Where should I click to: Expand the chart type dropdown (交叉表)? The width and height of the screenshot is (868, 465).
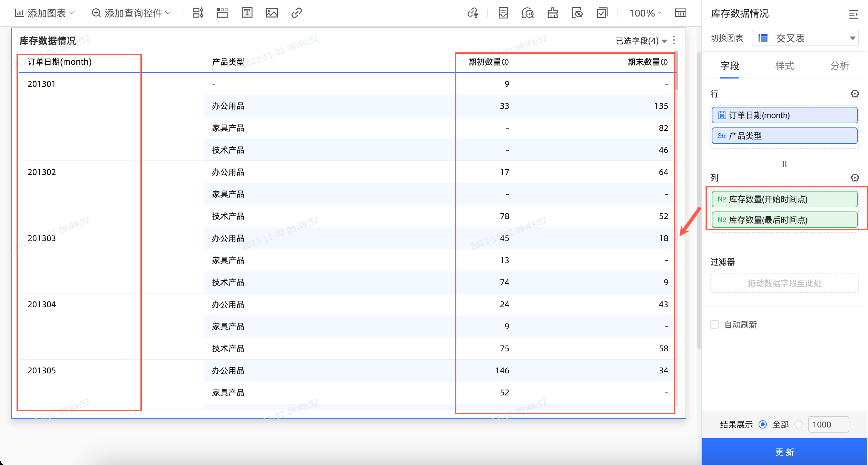coord(805,38)
